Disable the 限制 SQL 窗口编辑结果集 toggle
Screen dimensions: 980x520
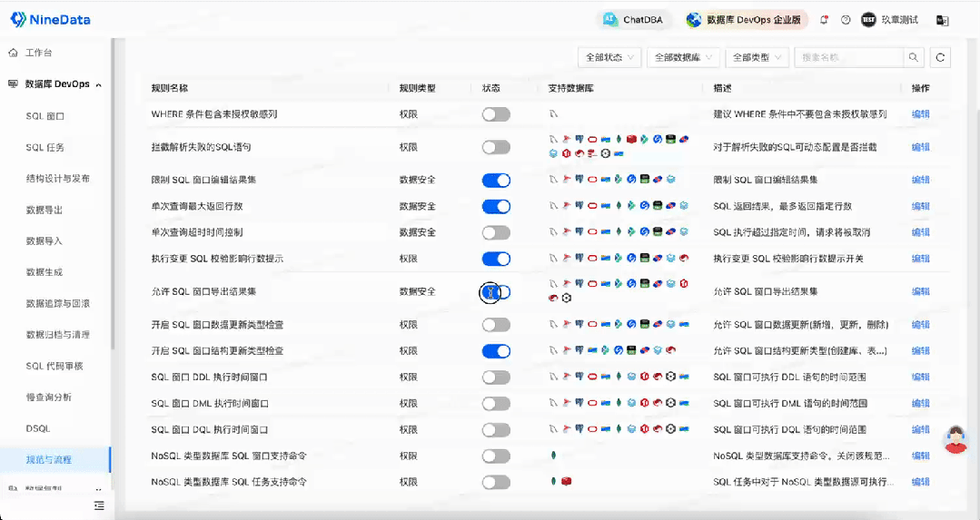(x=496, y=180)
